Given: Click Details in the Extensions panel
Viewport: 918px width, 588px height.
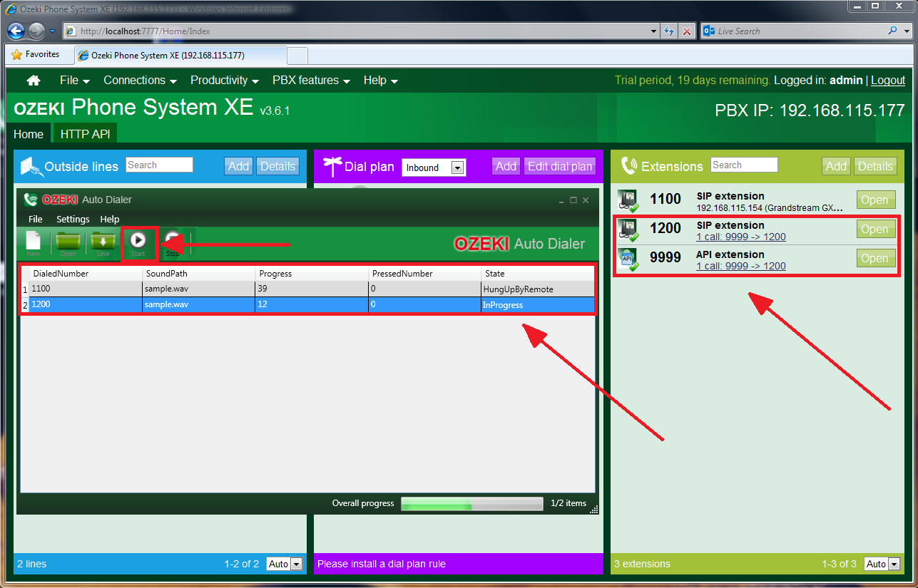Looking at the screenshot, I should [876, 166].
